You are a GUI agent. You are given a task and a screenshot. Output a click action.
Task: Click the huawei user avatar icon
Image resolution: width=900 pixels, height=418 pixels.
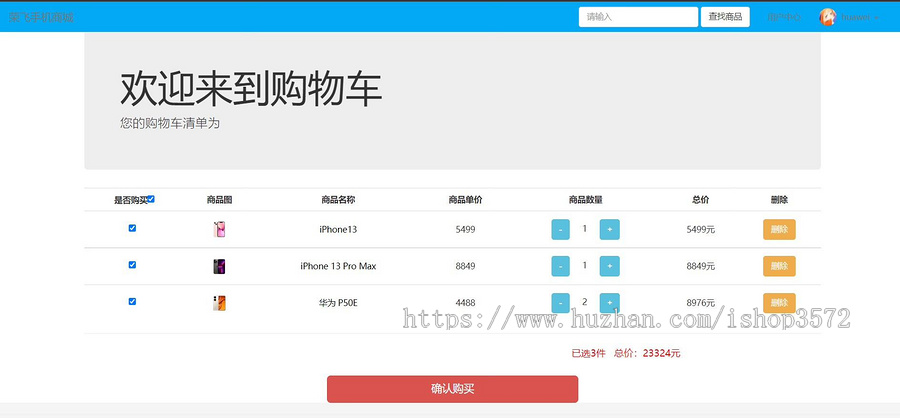(x=828, y=17)
